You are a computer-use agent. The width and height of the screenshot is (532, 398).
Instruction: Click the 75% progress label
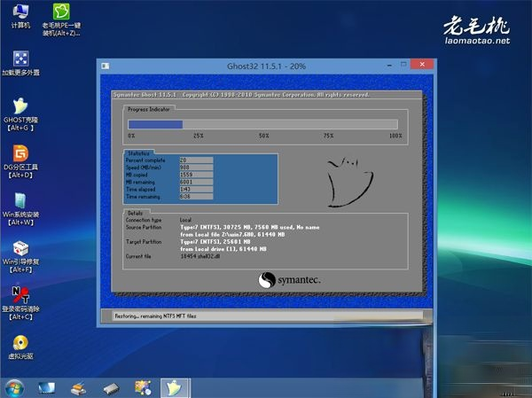(x=328, y=136)
